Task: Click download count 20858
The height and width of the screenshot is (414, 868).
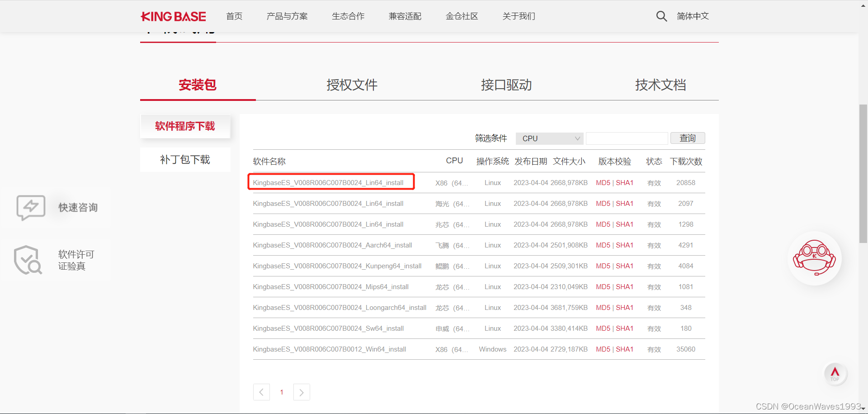Action: pyautogui.click(x=686, y=183)
